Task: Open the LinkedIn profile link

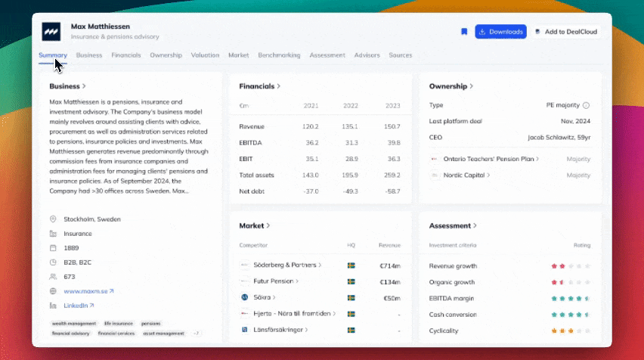Action: (x=79, y=306)
